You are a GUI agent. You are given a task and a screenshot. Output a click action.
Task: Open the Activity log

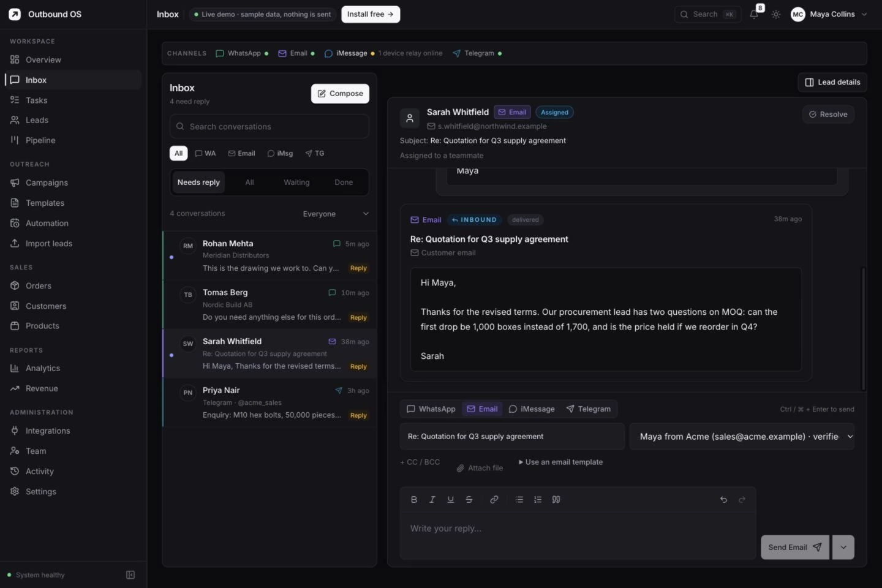(73, 471)
